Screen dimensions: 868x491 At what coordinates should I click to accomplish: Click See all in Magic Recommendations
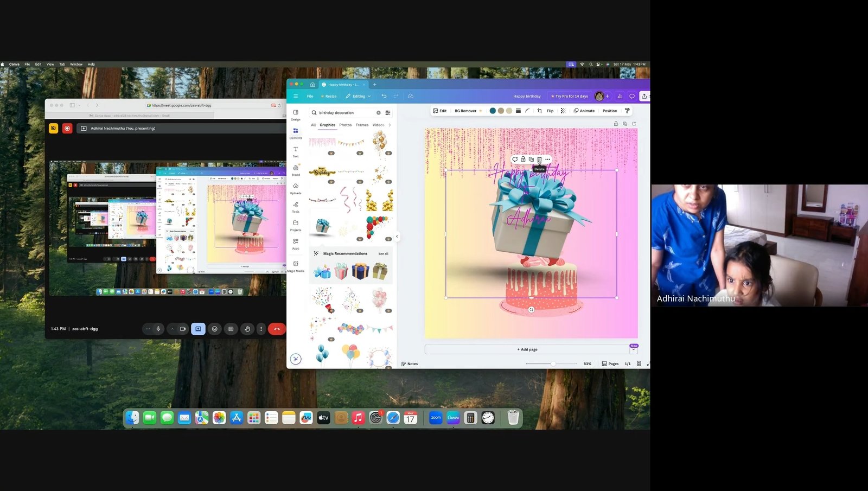click(x=383, y=253)
